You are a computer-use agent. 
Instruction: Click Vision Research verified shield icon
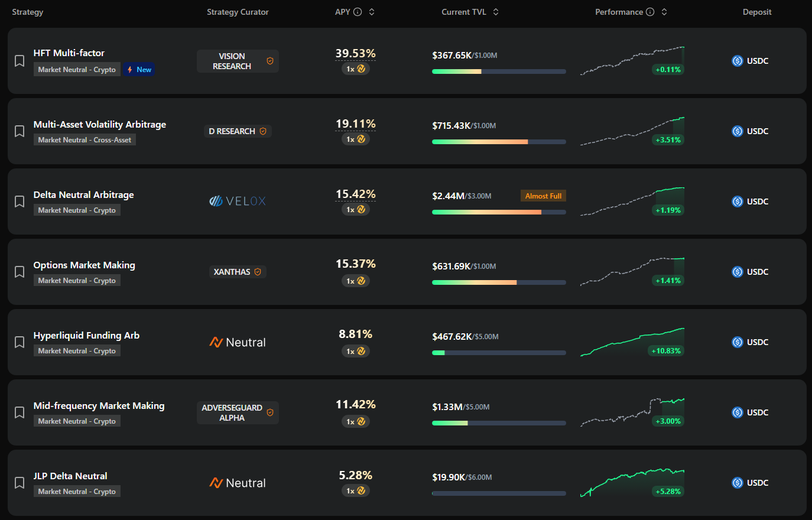click(270, 61)
